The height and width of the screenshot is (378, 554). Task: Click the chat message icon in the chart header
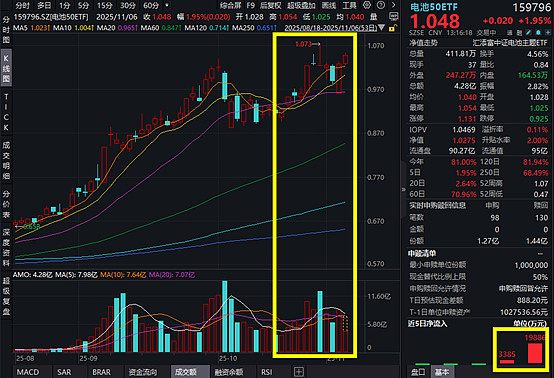pyautogui.click(x=393, y=17)
